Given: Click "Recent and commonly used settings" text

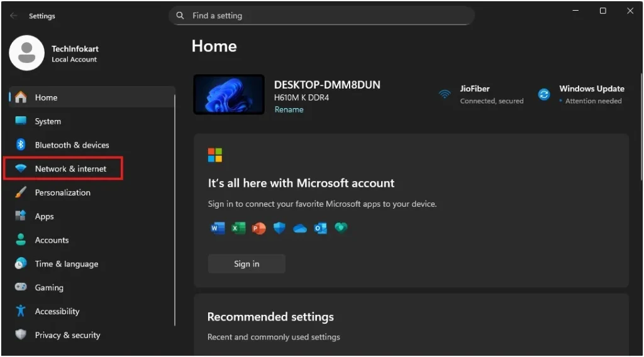Looking at the screenshot, I should (274, 337).
